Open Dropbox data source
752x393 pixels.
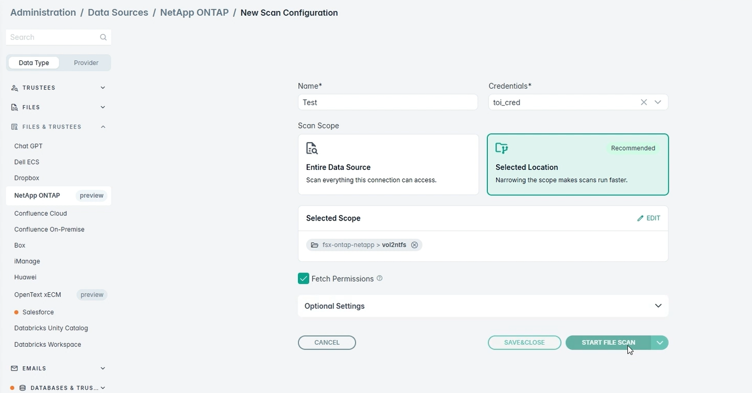(x=26, y=178)
